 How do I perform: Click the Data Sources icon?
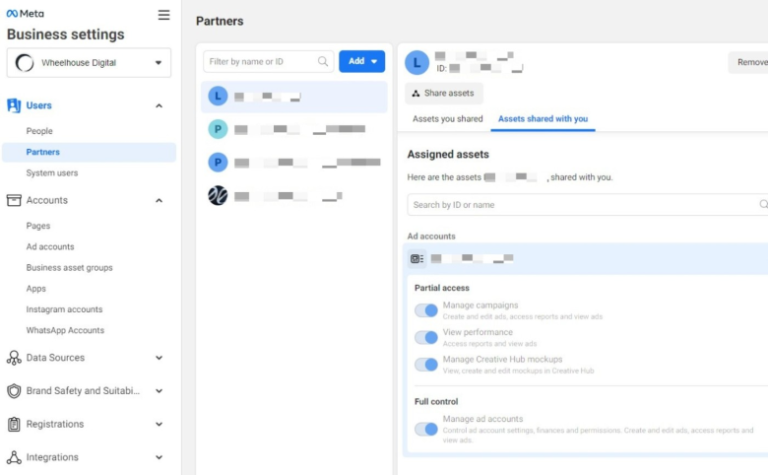[14, 358]
